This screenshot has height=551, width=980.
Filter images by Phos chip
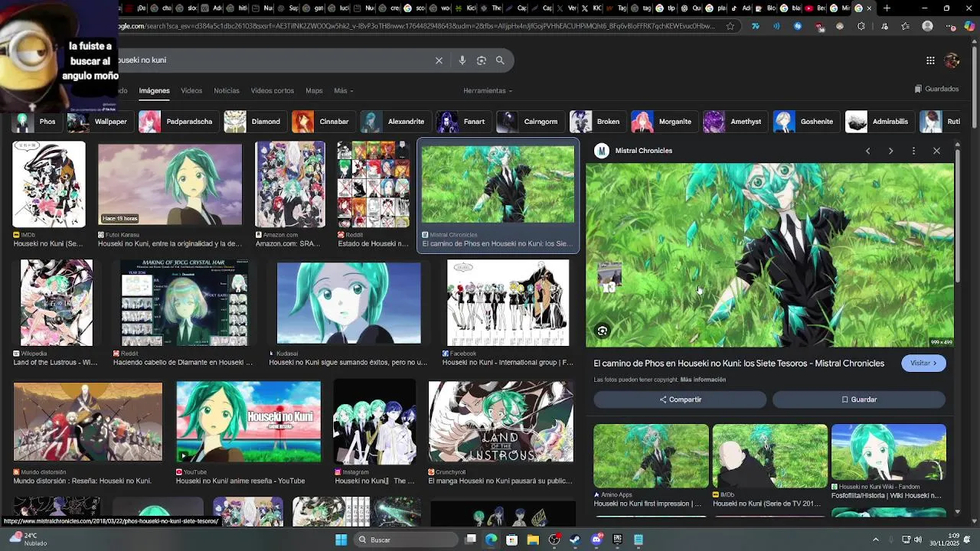click(37, 122)
